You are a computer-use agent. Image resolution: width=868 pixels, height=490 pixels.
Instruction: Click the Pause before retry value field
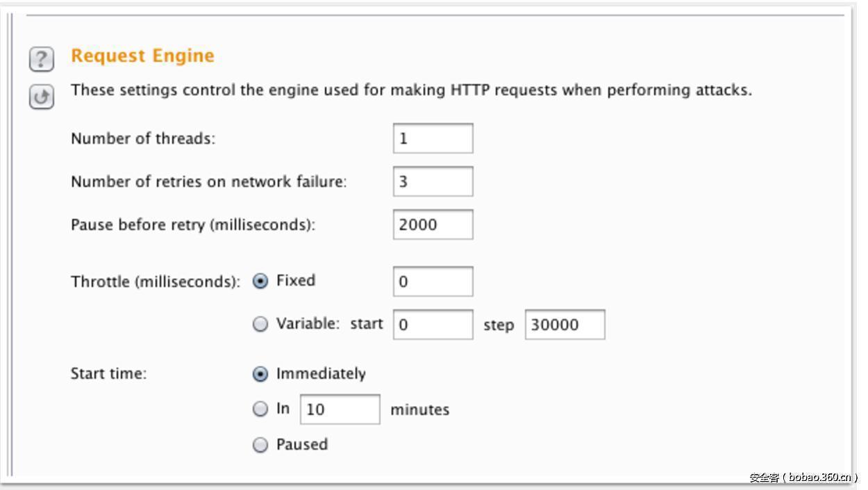click(x=433, y=224)
